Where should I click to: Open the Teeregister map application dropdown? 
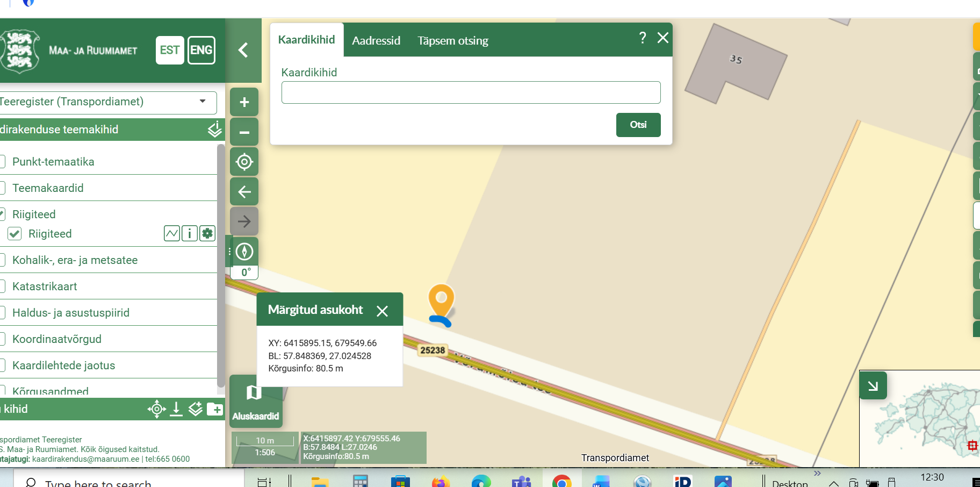[x=107, y=102]
